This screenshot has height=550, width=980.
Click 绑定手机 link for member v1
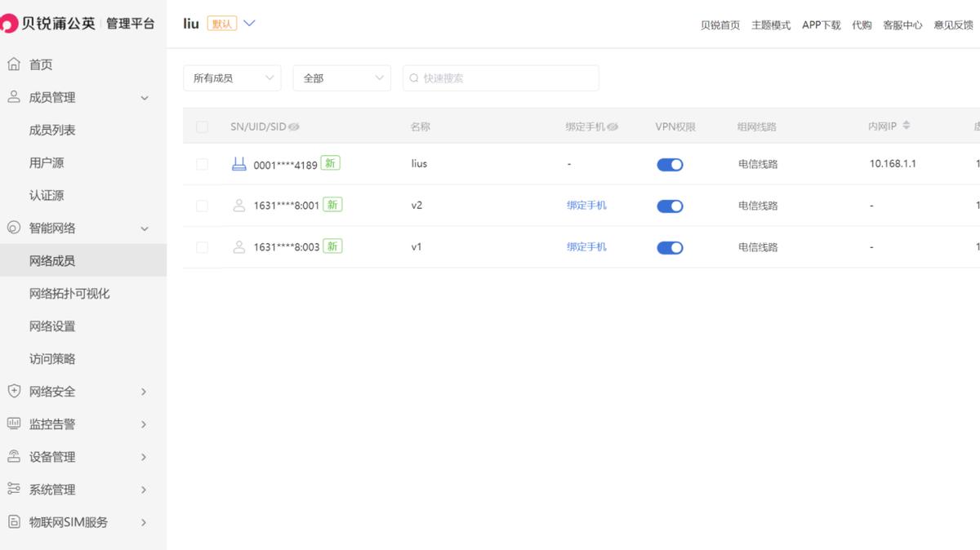tap(586, 246)
